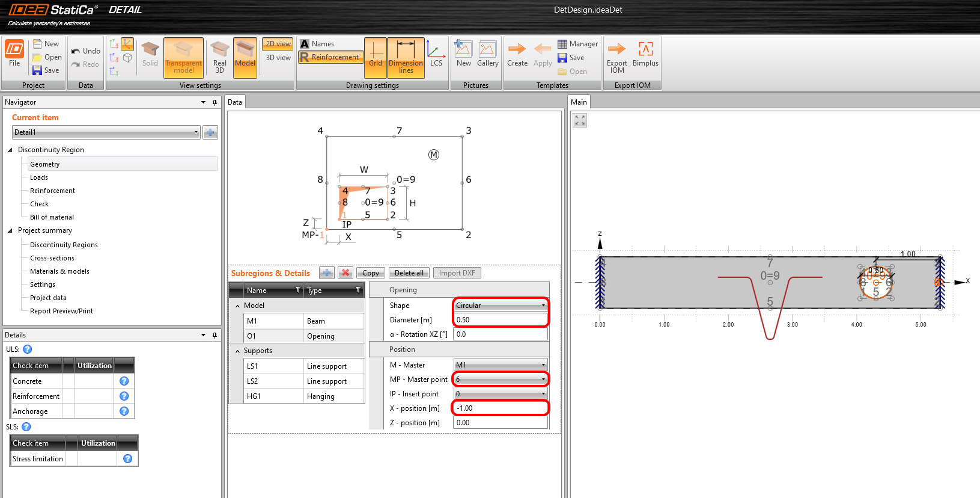The image size is (980, 498).
Task: Open the MP - Master point dropdown
Action: [501, 380]
